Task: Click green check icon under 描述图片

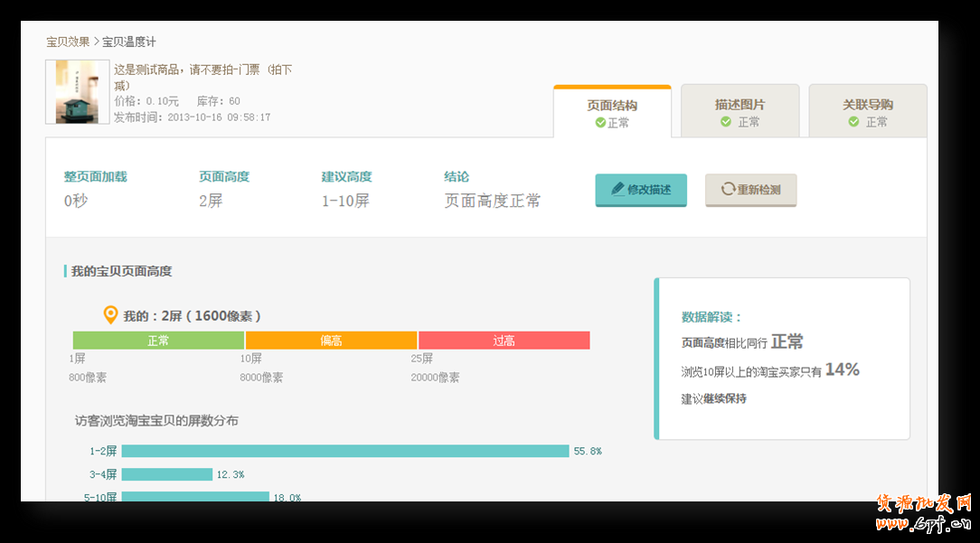Action: pos(726,122)
